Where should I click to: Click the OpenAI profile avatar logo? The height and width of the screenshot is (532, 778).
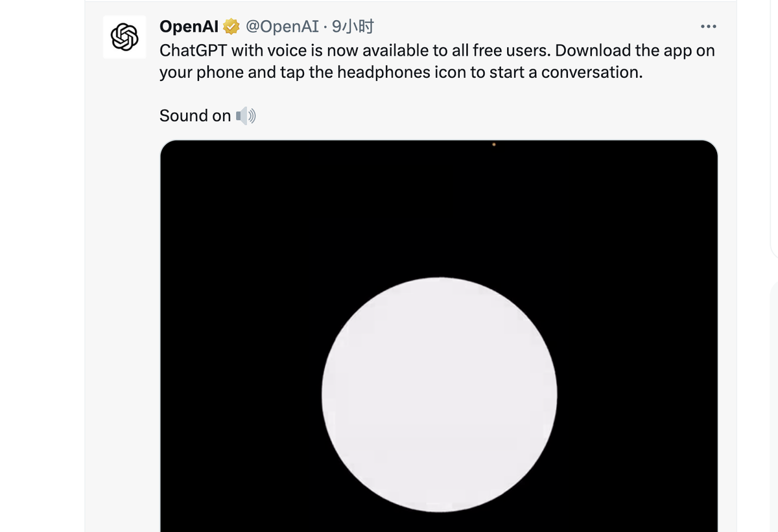[124, 37]
